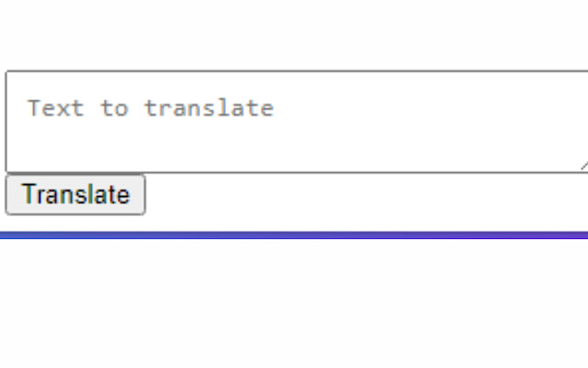This screenshot has height=368, width=588.
Task: Click the word "translate" in the placeholder
Action: pos(209,109)
